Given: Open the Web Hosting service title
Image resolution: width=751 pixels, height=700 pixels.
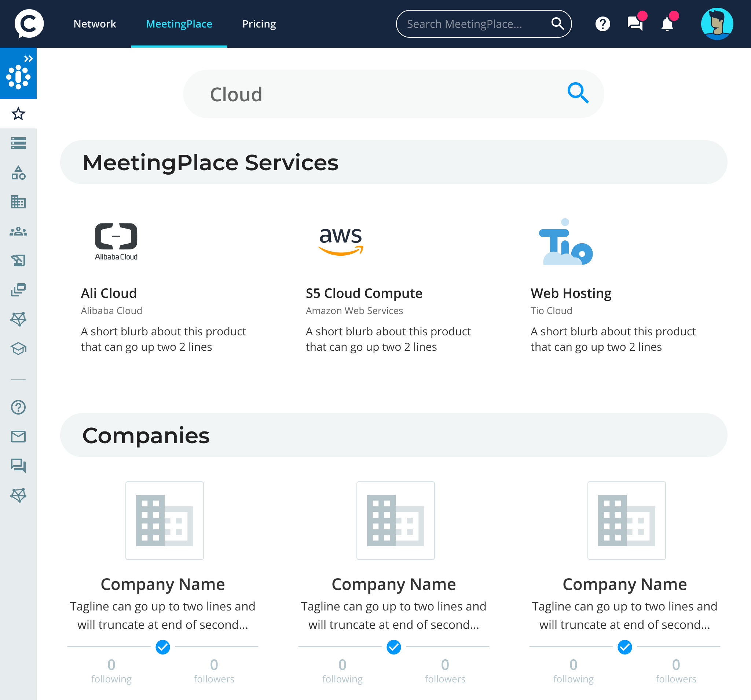Looking at the screenshot, I should point(571,293).
